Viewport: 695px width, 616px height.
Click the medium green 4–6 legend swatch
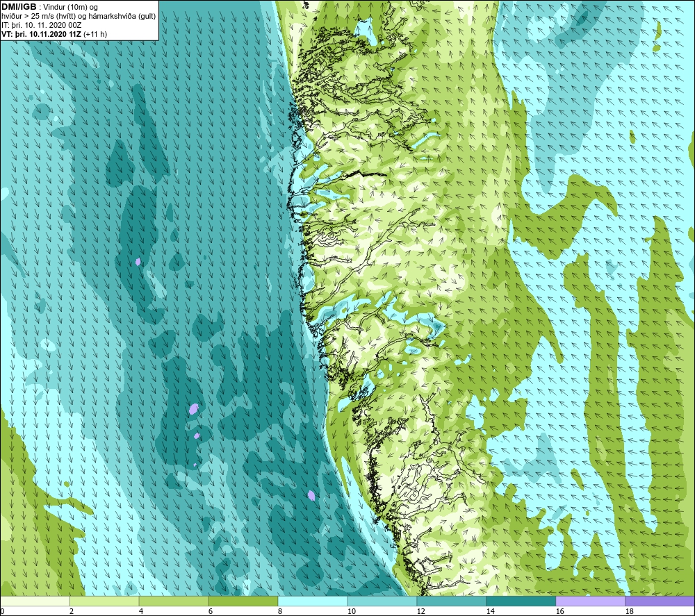[174, 601]
